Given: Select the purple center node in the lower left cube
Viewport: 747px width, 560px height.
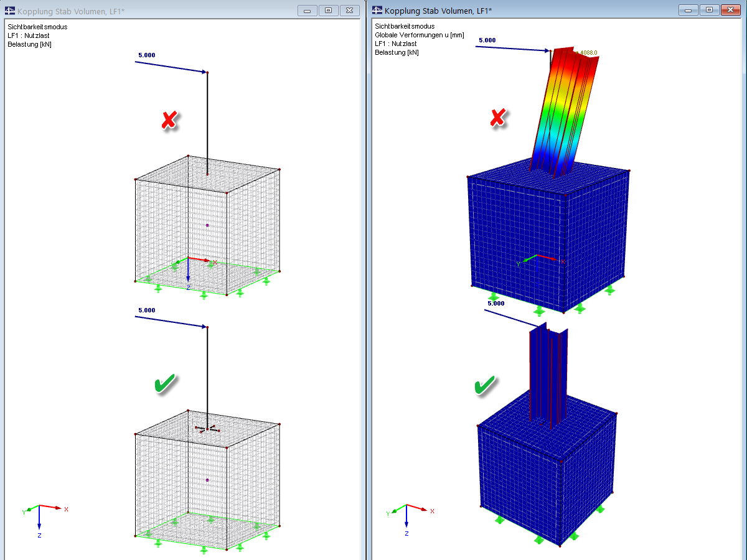Looking at the screenshot, I should point(207,480).
